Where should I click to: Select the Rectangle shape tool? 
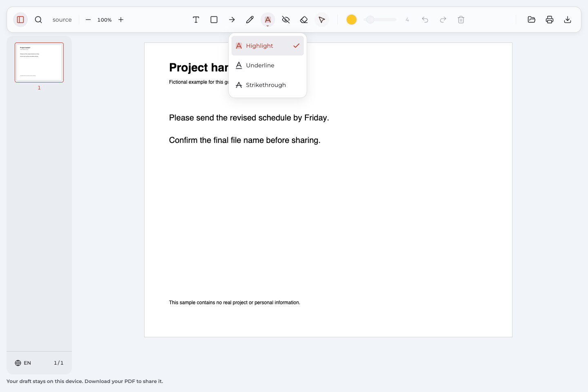pos(214,20)
